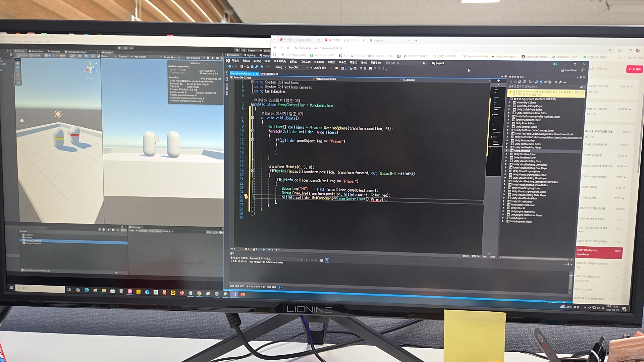
Task: Click the red AI button
Action: (634, 69)
